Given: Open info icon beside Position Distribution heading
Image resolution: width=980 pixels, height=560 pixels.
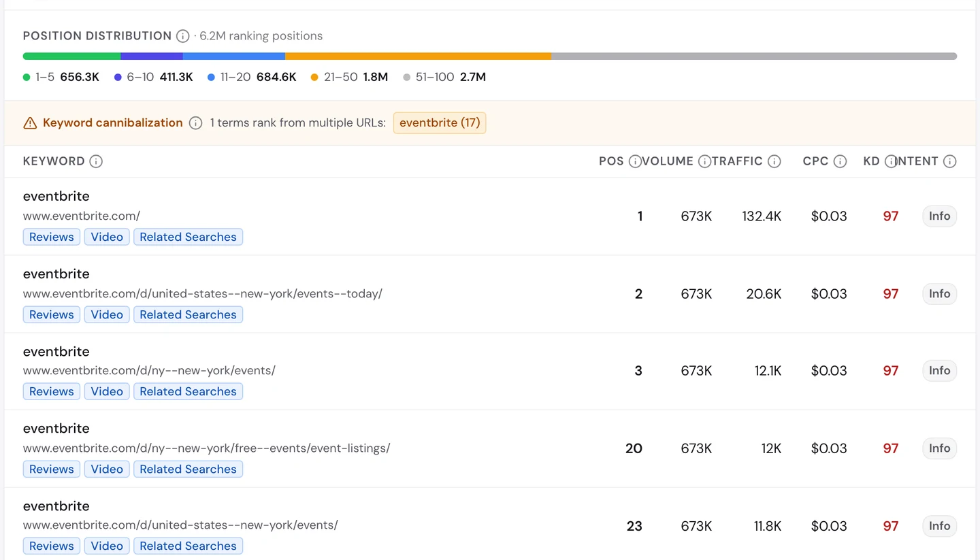Looking at the screenshot, I should click(182, 36).
